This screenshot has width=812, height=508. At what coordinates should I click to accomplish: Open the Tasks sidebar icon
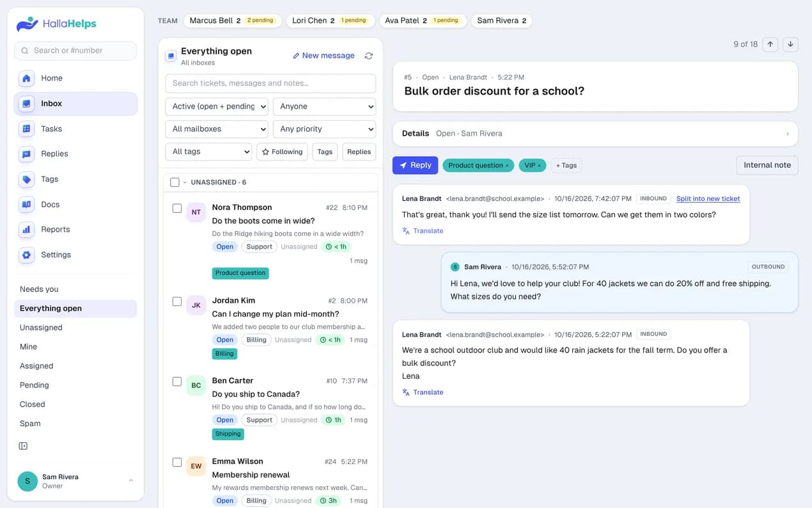pos(26,129)
